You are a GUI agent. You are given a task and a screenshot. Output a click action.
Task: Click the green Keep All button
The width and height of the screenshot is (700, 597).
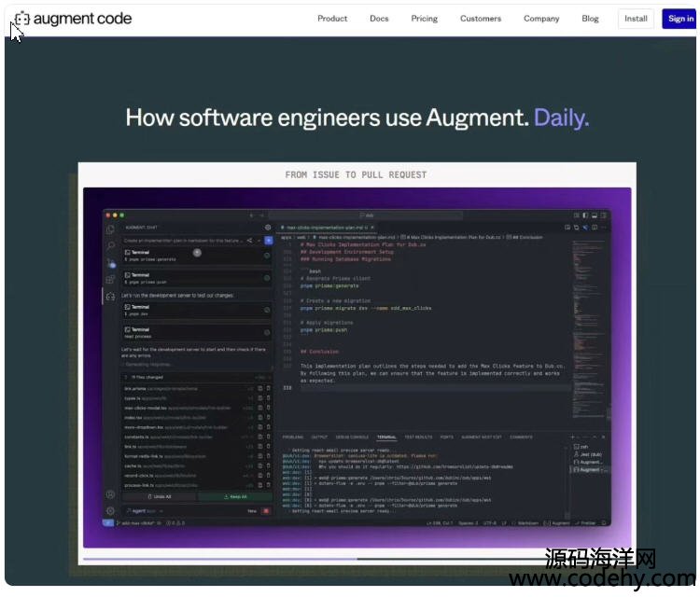coord(235,496)
